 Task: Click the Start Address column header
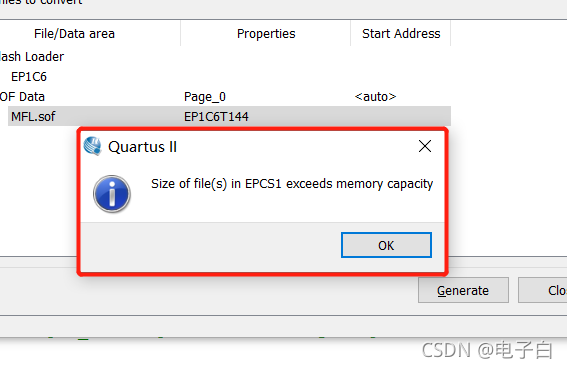401,34
